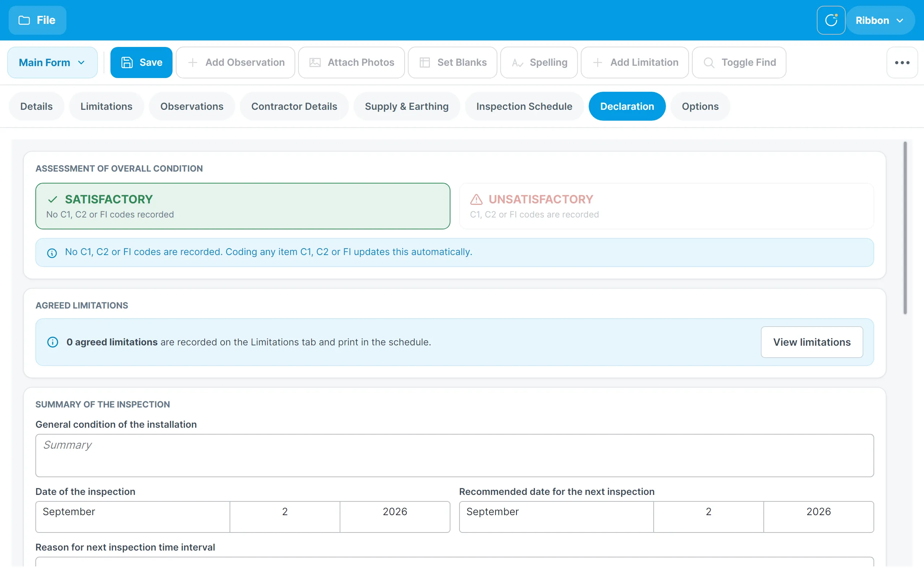Switch to the Limitations tab
Viewport: 924px width, 578px height.
click(106, 106)
